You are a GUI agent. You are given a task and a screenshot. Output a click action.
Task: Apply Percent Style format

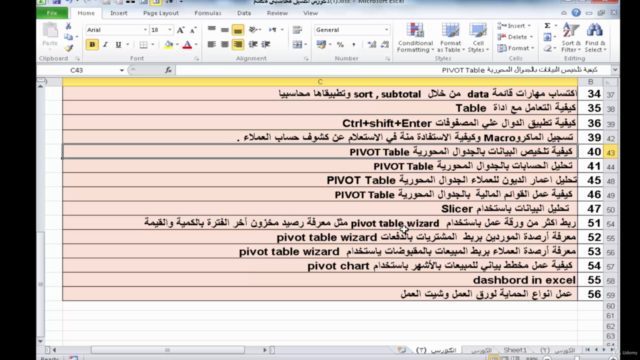[340, 44]
